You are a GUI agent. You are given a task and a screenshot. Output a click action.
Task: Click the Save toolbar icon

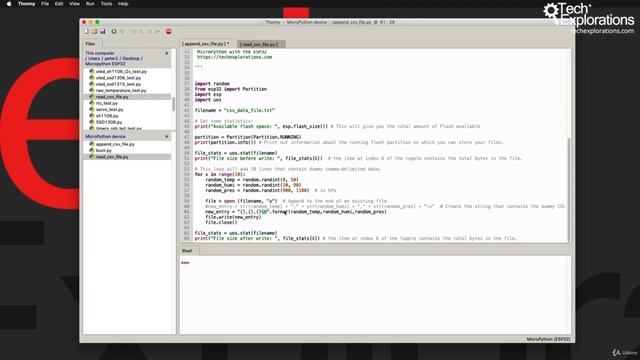102,31
